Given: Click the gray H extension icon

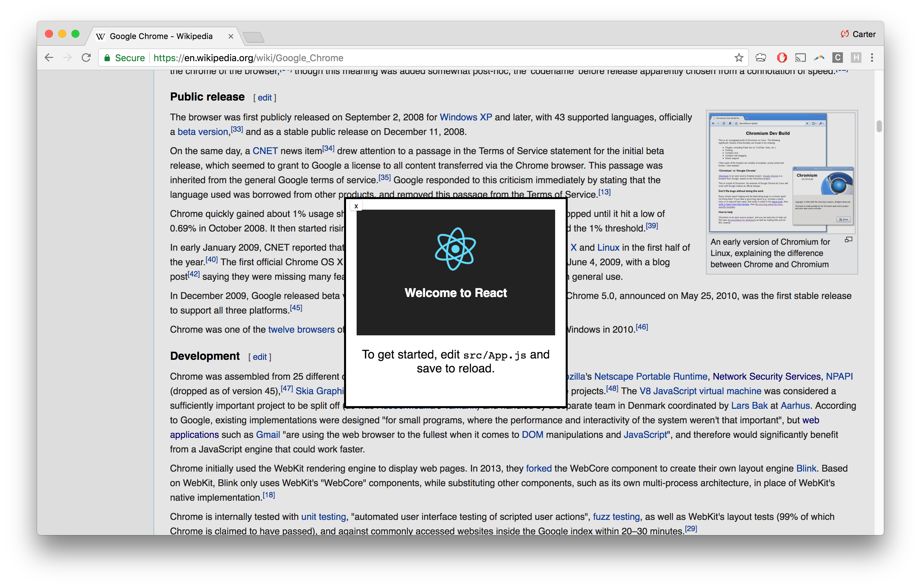Looking at the screenshot, I should click(856, 58).
